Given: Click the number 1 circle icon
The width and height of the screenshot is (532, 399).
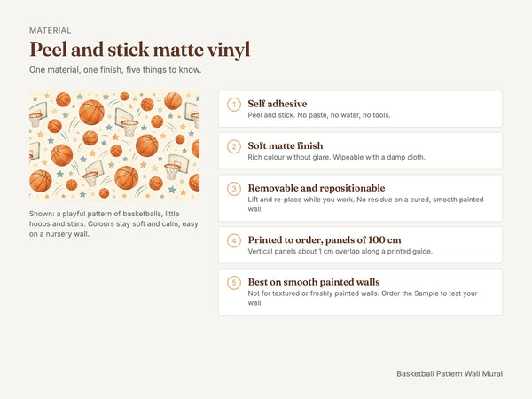Looking at the screenshot, I should [234, 105].
